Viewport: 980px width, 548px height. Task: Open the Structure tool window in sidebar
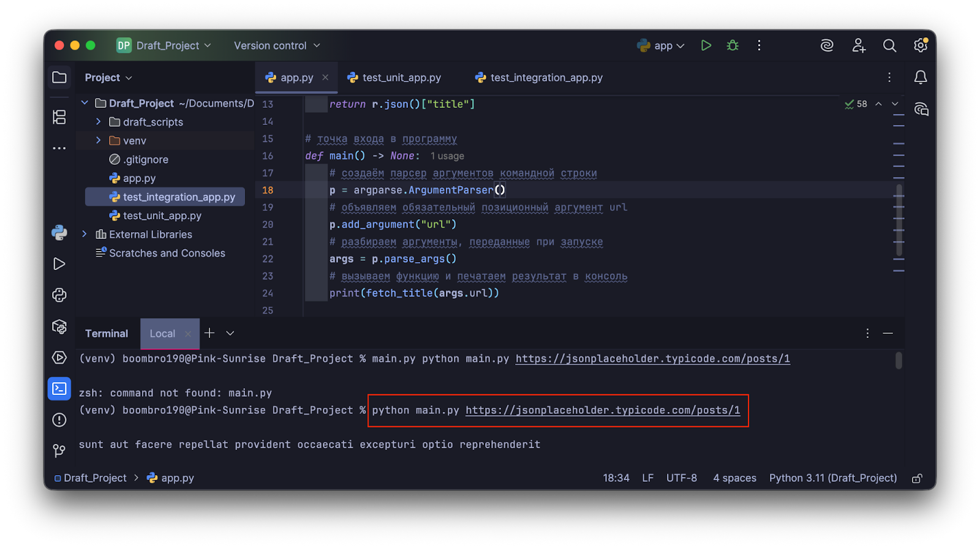pyautogui.click(x=59, y=117)
